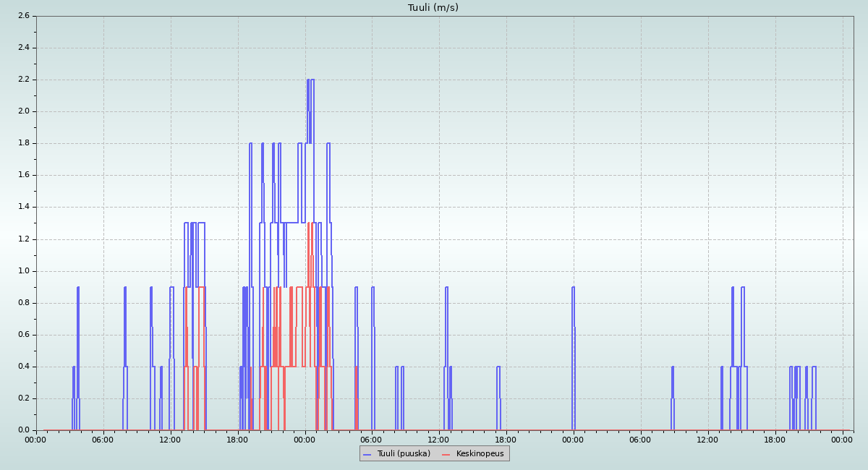Click the chart title Tuuli (m/s)

[x=433, y=8]
